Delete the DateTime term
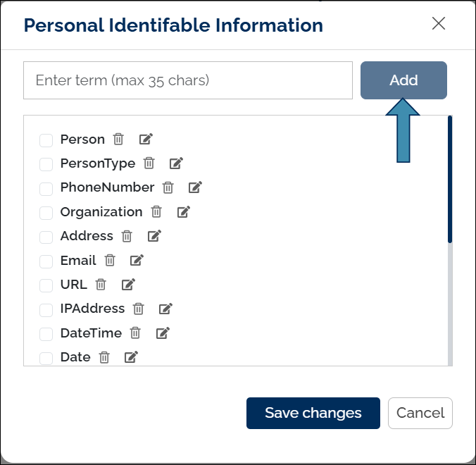This screenshot has height=465, width=476. [135, 333]
